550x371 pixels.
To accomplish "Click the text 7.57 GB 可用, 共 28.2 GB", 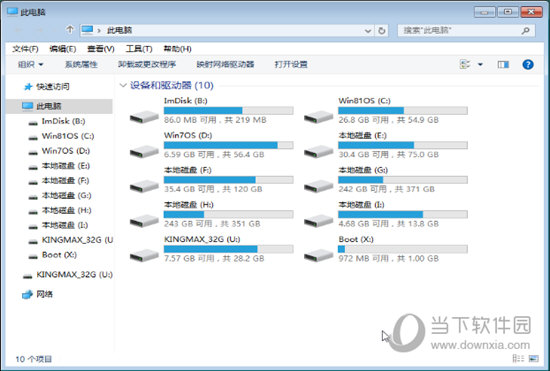I will pyautogui.click(x=214, y=259).
